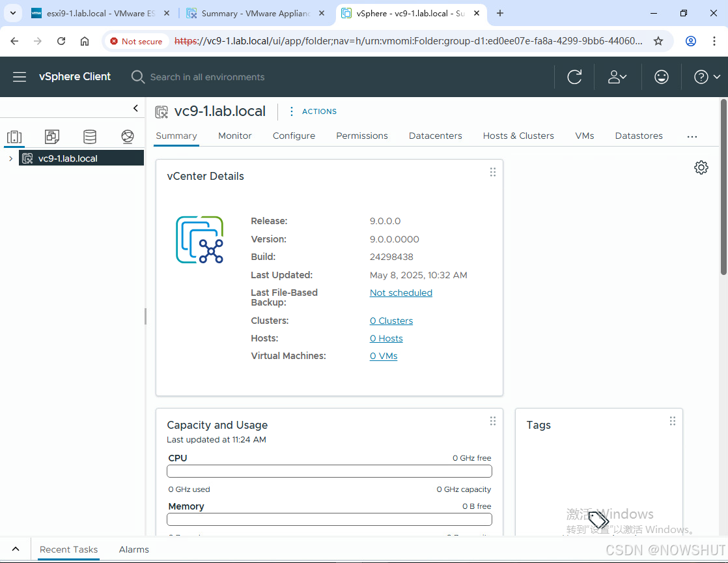Open the vSphere Client hamburger menu
The image size is (728, 563).
click(x=20, y=77)
